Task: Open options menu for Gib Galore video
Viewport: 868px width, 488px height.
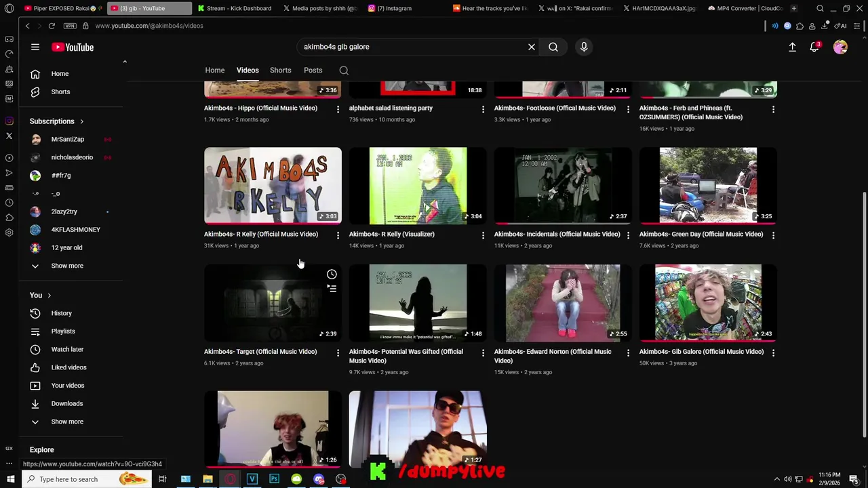Action: coord(773,352)
